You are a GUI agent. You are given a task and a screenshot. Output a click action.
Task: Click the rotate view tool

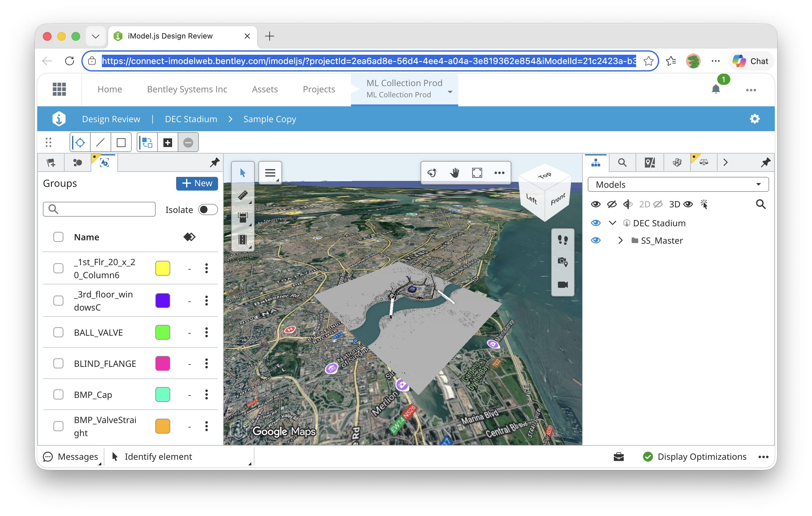tap(432, 173)
